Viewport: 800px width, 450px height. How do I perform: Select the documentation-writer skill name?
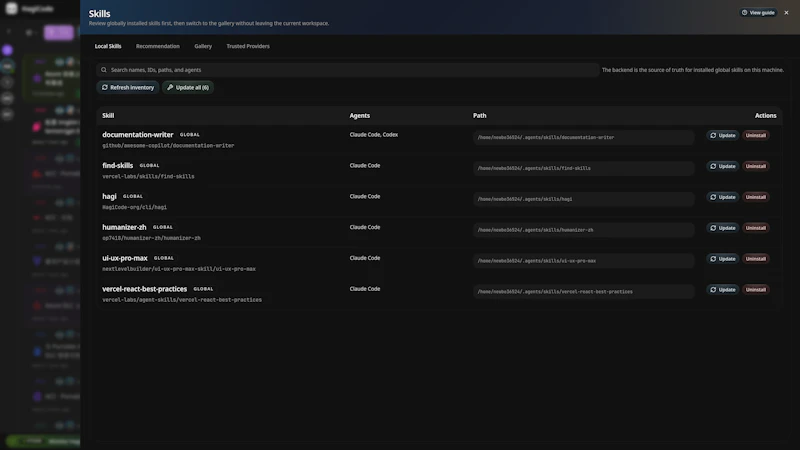point(138,135)
